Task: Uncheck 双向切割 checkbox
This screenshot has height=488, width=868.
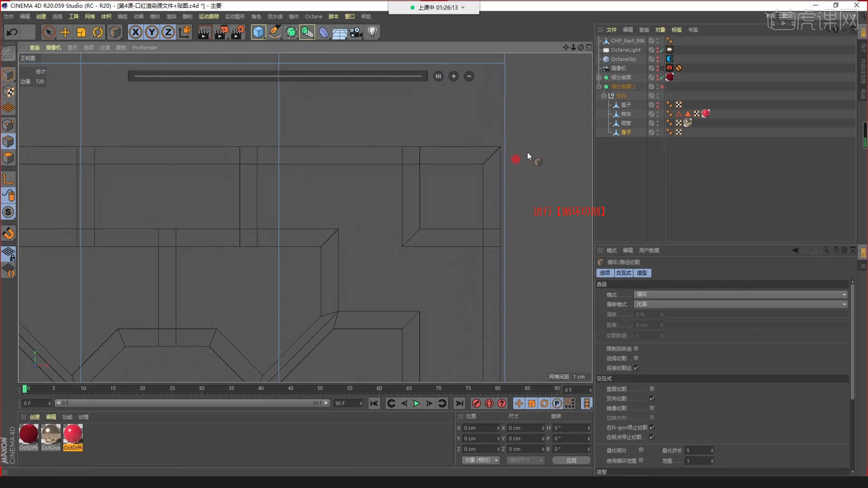Action: [x=652, y=399]
